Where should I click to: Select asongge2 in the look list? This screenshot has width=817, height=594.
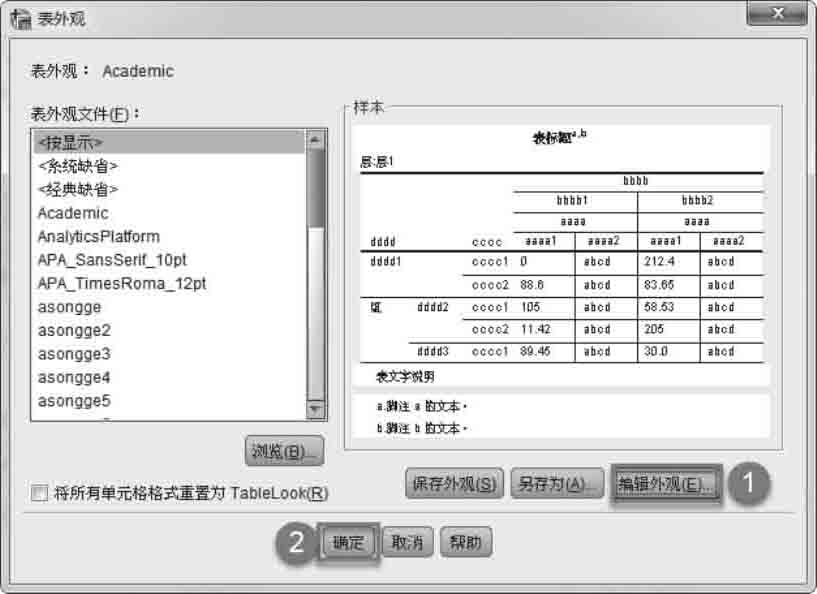coord(169,330)
